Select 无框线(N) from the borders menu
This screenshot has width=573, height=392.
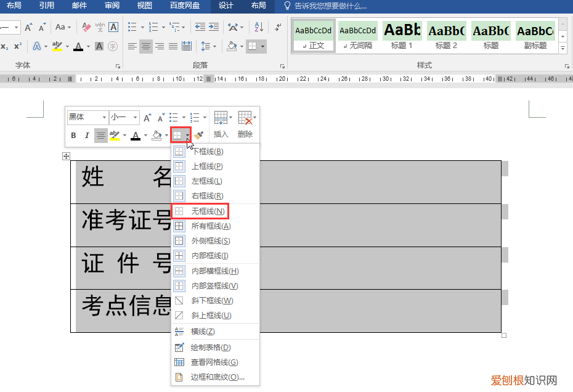pyautogui.click(x=207, y=211)
